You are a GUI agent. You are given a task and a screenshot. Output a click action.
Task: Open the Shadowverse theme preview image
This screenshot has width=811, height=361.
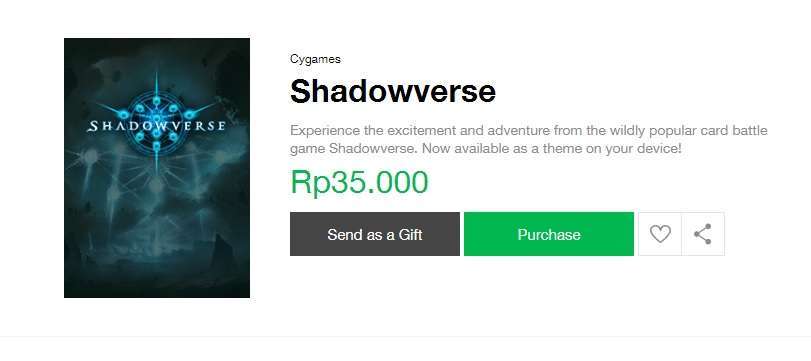(x=157, y=168)
